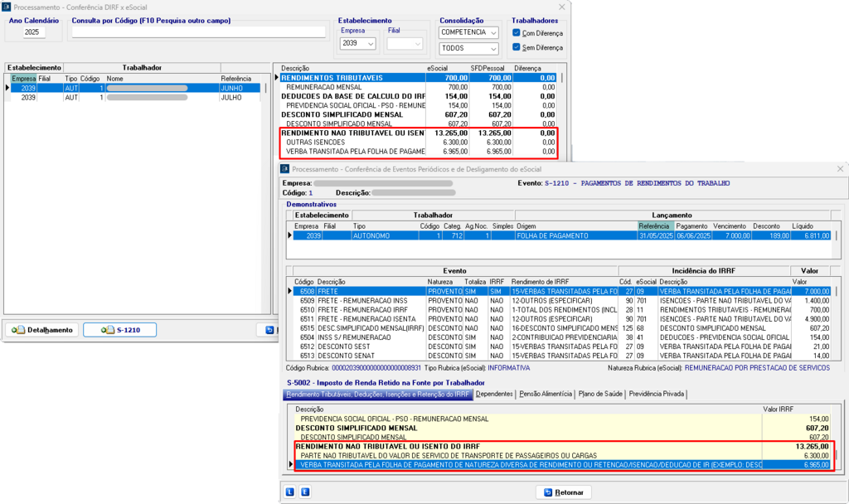This screenshot has width=849, height=504.
Task: Switch to the Pensão Alimentícia tab
Action: pyautogui.click(x=545, y=395)
